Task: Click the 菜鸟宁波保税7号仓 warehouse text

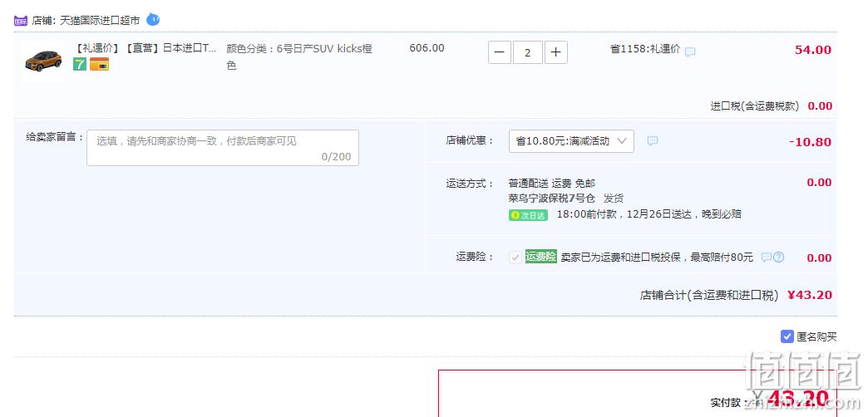Action: (x=552, y=198)
